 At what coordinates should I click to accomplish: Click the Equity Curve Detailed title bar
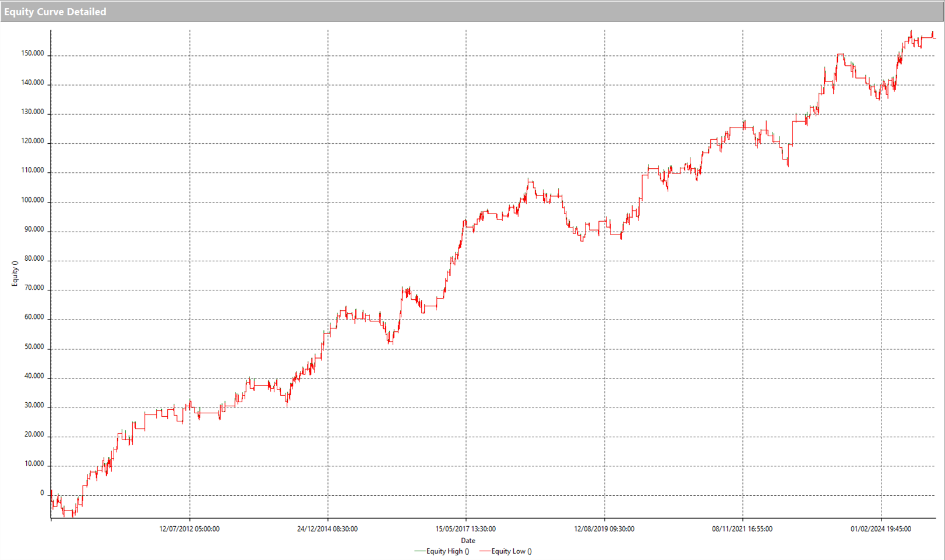[56, 11]
